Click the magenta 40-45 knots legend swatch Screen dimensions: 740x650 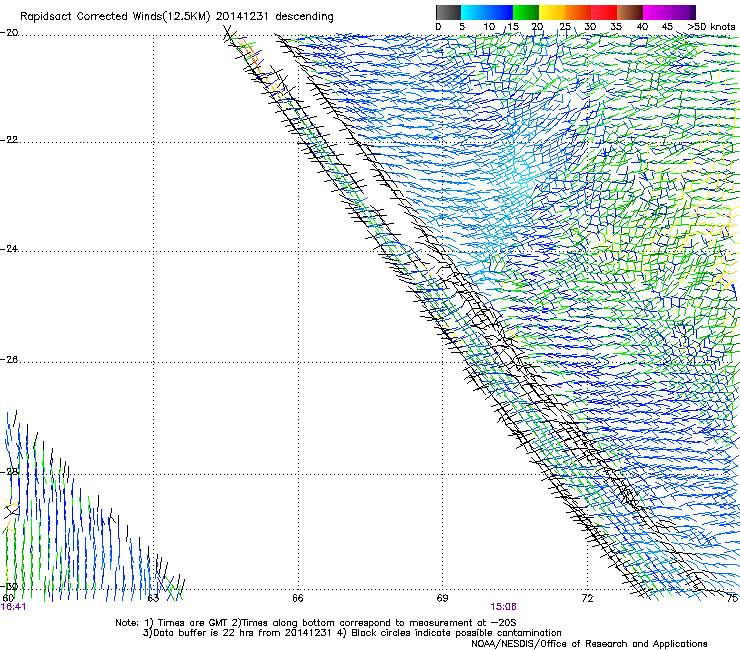click(656, 12)
